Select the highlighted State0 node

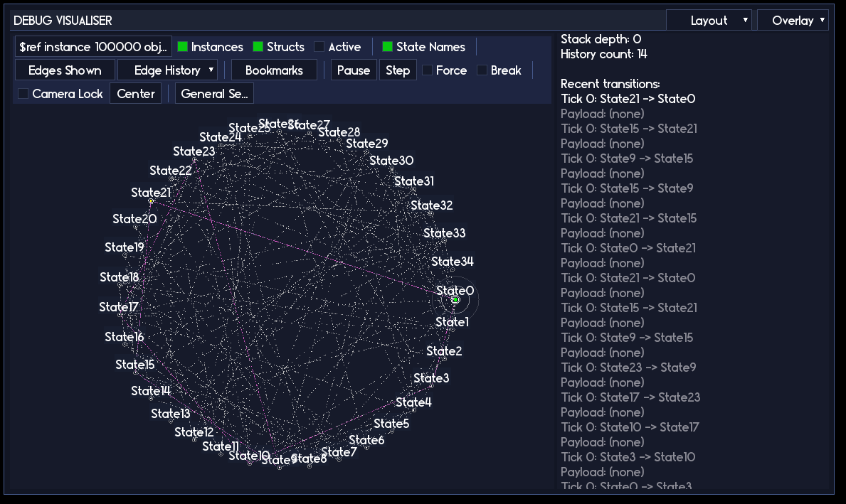click(x=455, y=299)
